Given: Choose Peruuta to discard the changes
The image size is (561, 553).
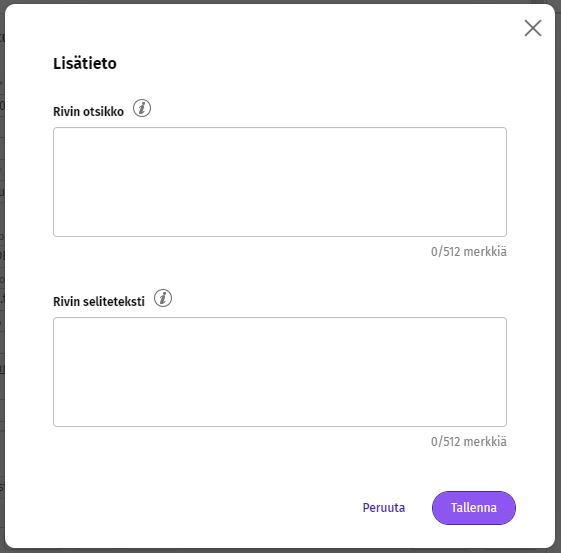Looking at the screenshot, I should coord(384,508).
